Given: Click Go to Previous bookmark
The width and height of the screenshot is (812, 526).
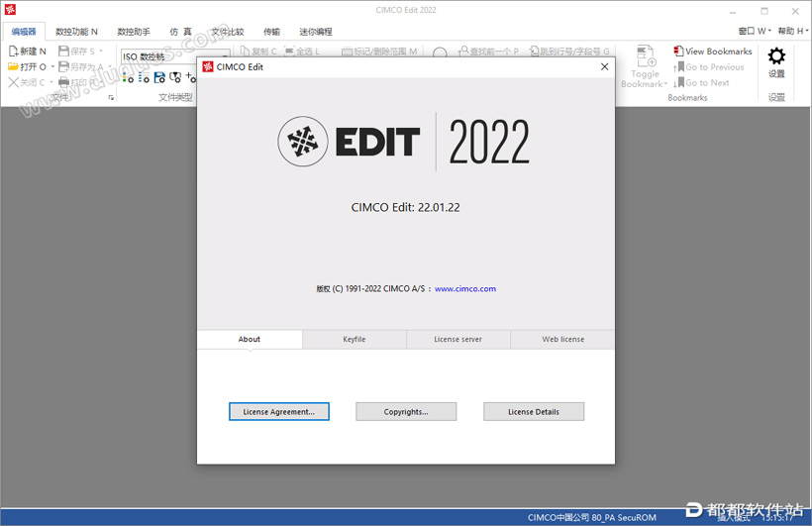Looking at the screenshot, I should coord(709,66).
